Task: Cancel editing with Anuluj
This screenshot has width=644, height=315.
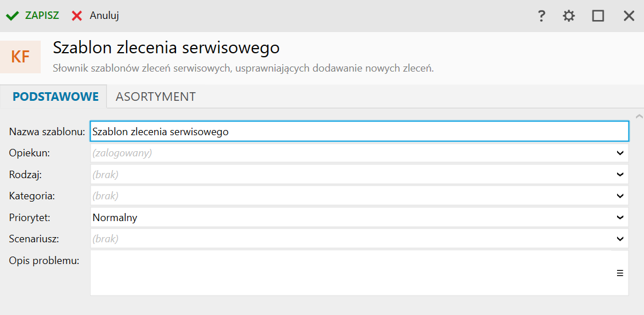Action: [104, 15]
